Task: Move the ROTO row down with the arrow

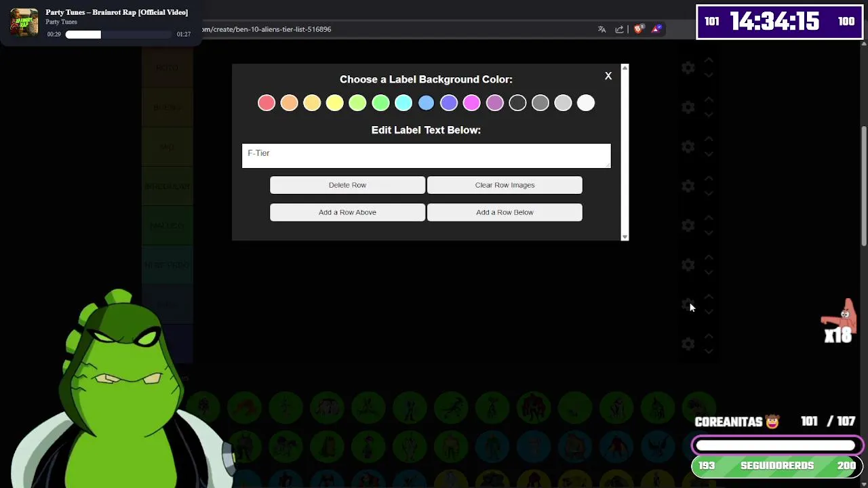Action: tap(708, 75)
